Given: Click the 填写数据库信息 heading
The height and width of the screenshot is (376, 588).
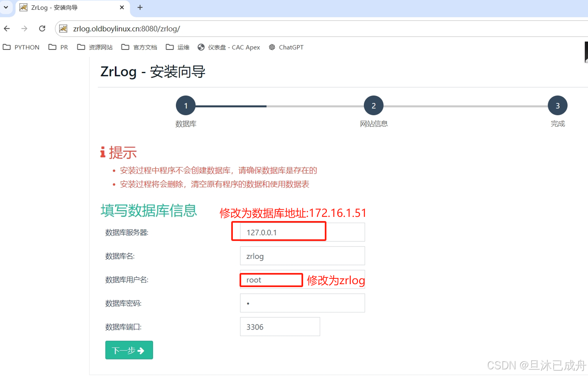Looking at the screenshot, I should click(148, 211).
